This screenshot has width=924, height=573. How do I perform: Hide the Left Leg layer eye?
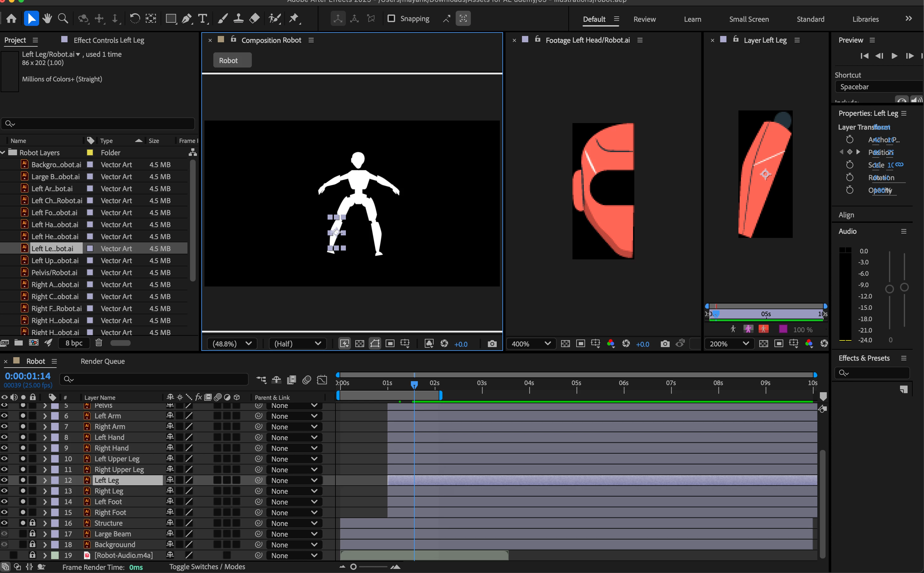tap(4, 480)
